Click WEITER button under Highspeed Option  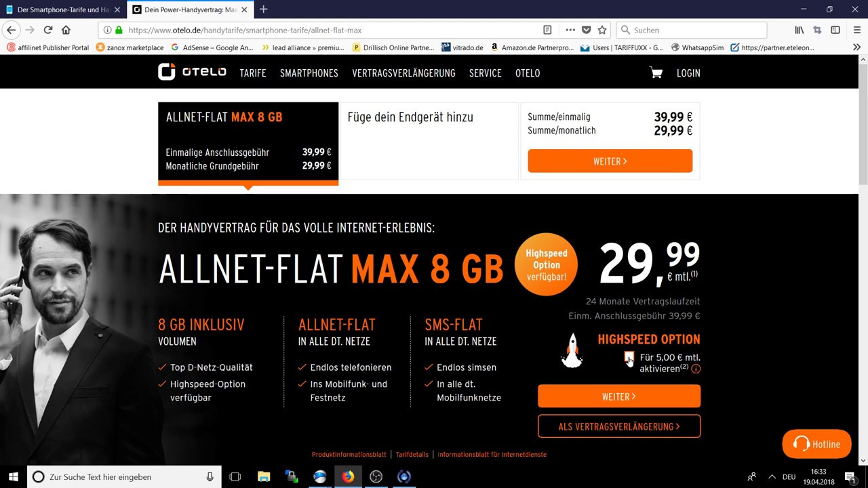[x=619, y=396]
